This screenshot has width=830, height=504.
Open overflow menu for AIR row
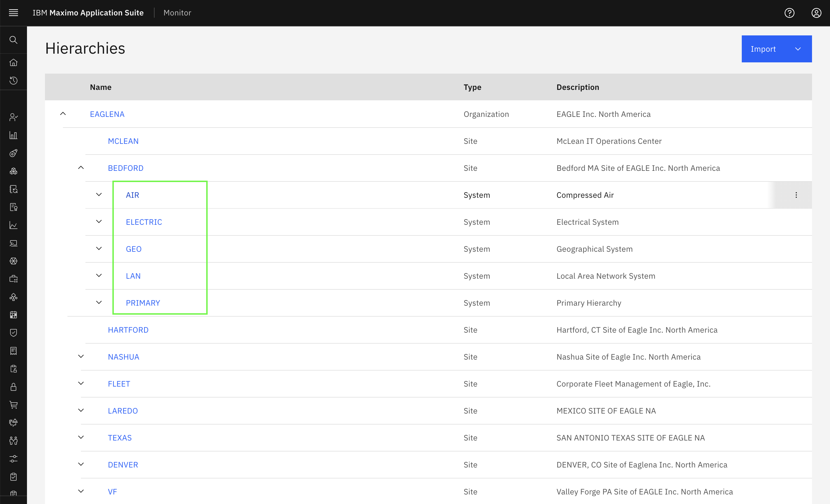[x=796, y=195]
